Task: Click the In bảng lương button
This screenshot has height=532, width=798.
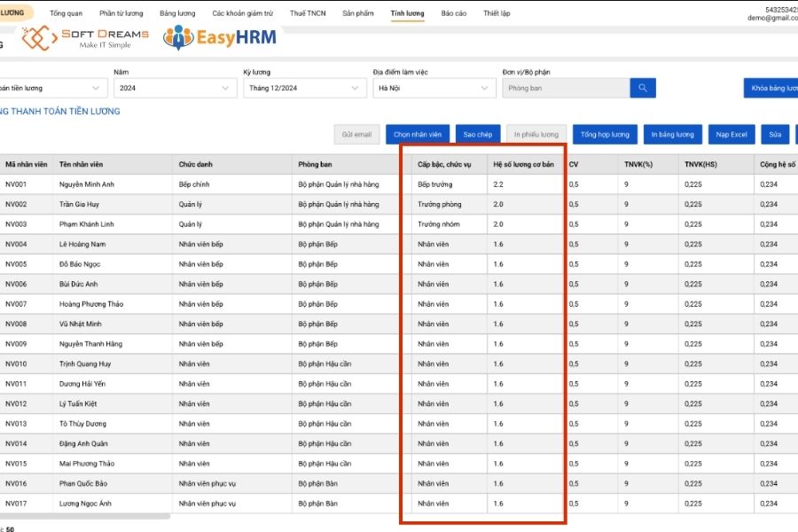Action: pos(673,135)
